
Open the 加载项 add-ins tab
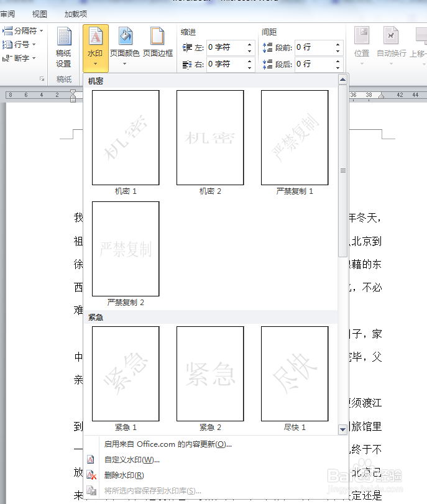(x=76, y=14)
